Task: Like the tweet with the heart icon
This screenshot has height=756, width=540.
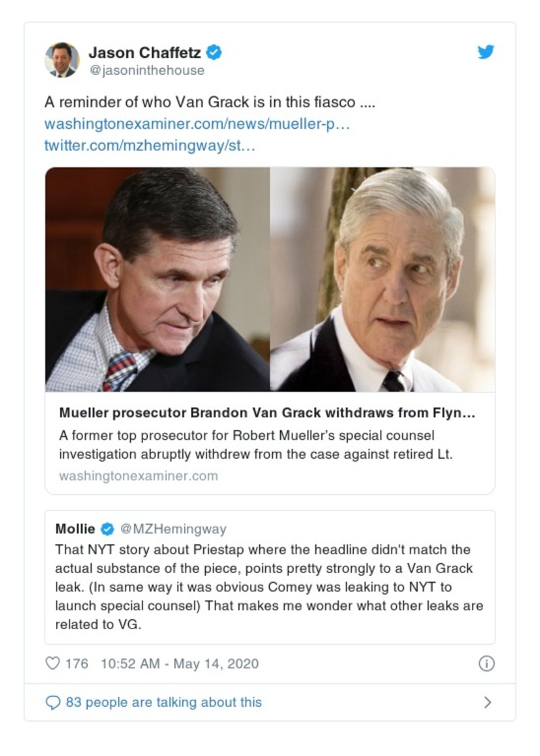Action: point(53,664)
